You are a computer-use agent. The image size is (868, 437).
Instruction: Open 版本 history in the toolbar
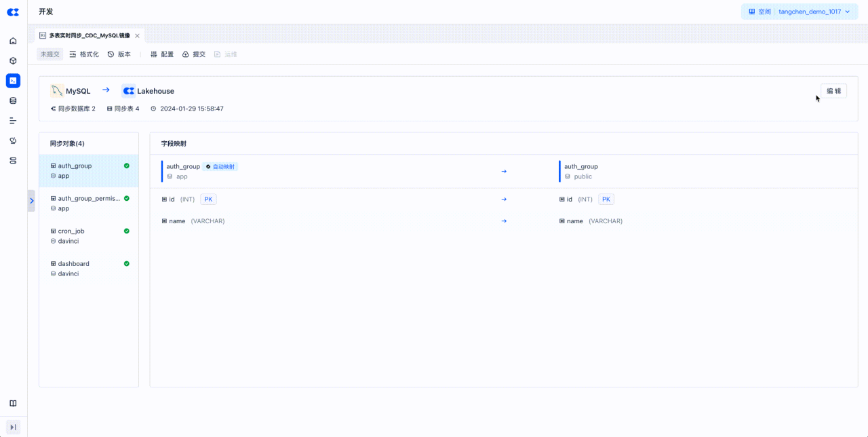click(119, 54)
